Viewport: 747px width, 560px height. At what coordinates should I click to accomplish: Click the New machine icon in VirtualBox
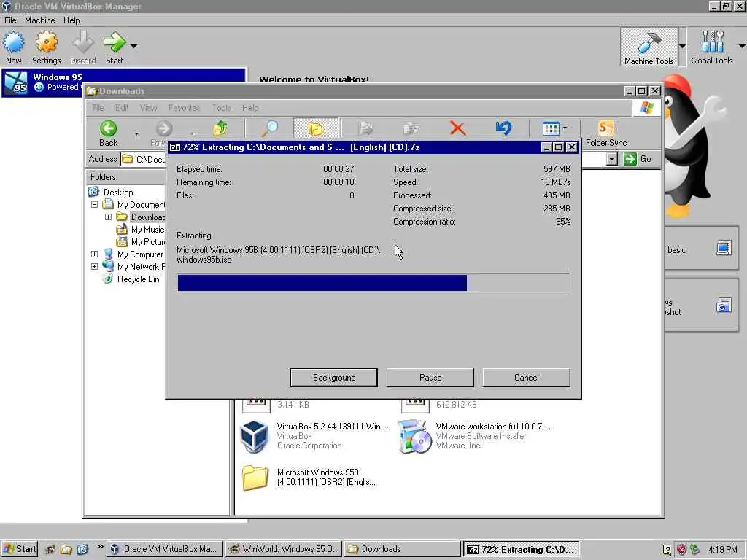point(14,47)
